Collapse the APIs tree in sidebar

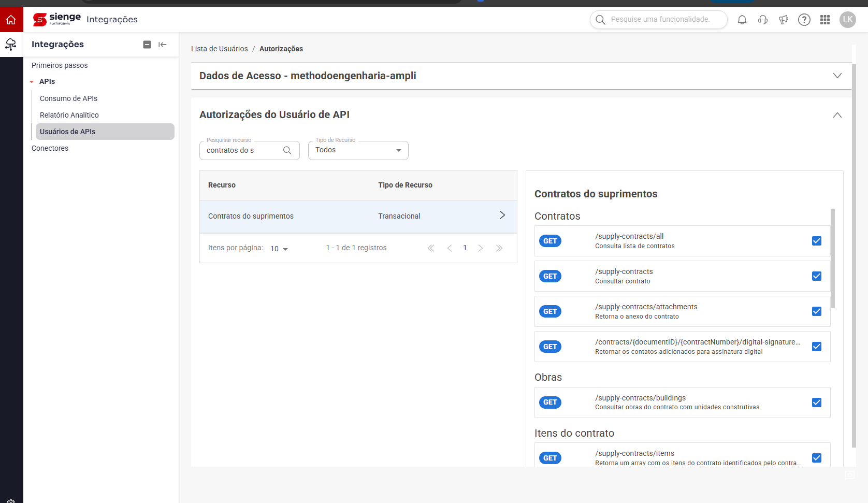coord(32,82)
